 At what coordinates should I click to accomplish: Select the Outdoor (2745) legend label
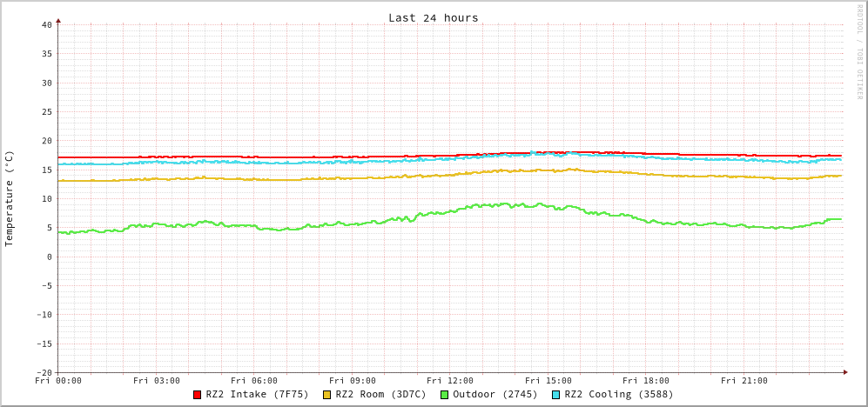(495, 394)
